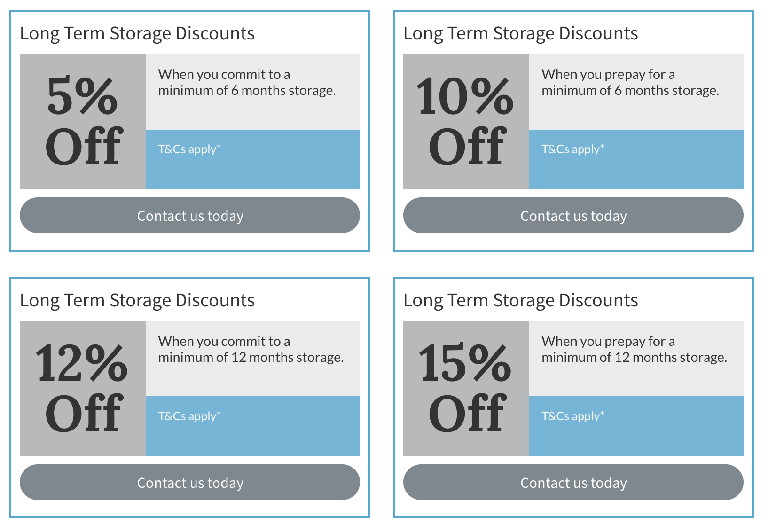768x532 pixels.
Task: Click Contact us today under 15% Off
Action: coord(573,482)
